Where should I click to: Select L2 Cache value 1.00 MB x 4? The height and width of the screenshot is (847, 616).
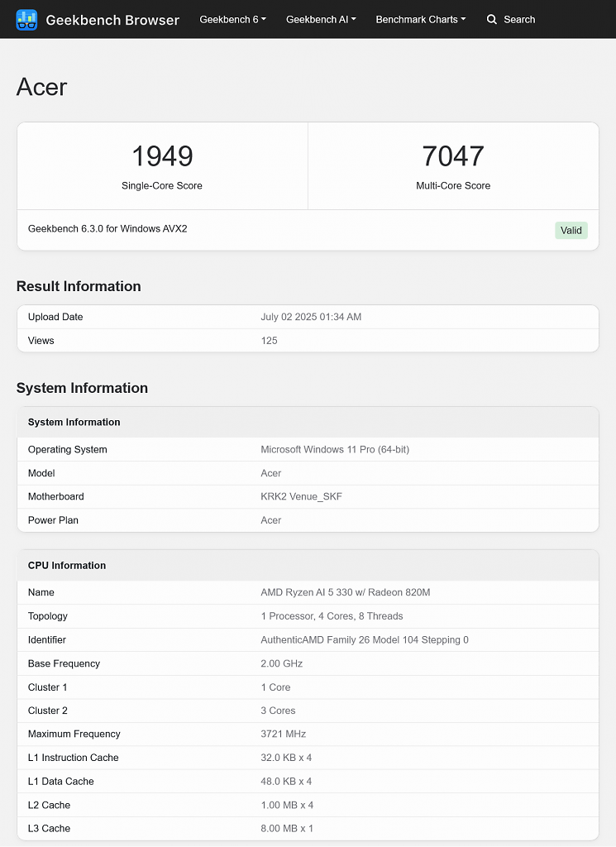pyautogui.click(x=287, y=806)
